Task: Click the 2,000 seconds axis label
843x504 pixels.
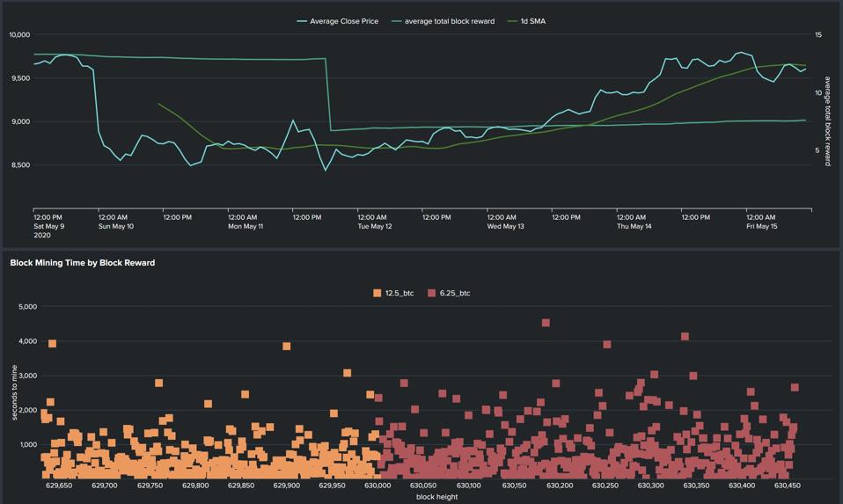Action: click(28, 410)
